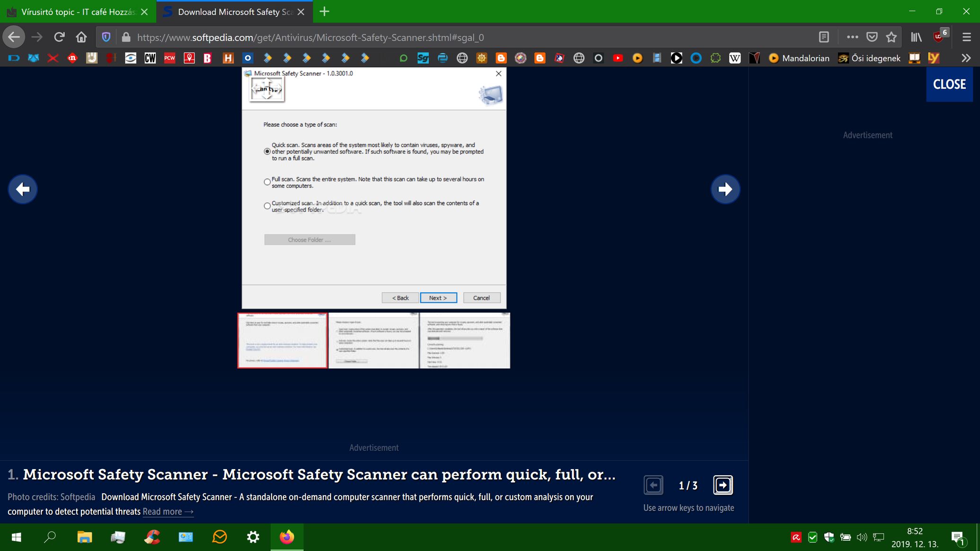980x551 pixels.
Task: Open the CW bookmark icon
Action: click(x=150, y=58)
